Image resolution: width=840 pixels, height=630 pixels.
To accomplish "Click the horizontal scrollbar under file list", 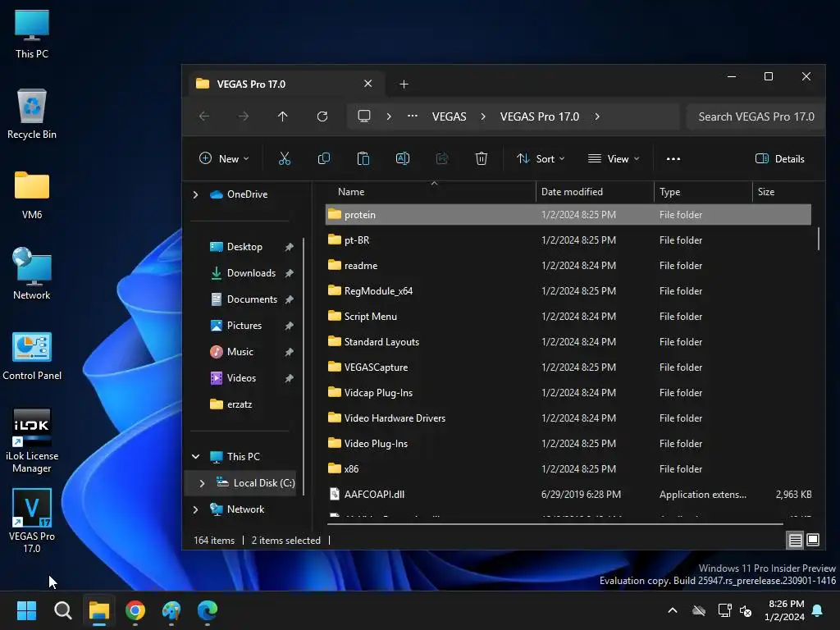I will point(555,523).
